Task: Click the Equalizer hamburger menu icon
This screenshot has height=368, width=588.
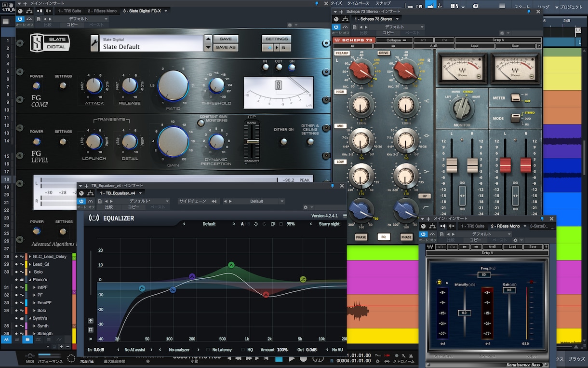Action: pyautogui.click(x=345, y=216)
